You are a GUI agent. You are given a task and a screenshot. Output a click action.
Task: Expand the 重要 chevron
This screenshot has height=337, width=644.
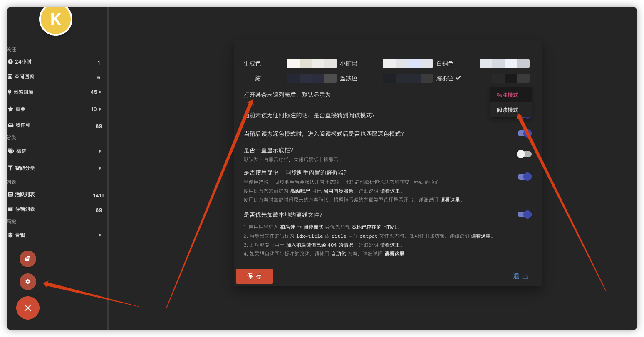100,109
